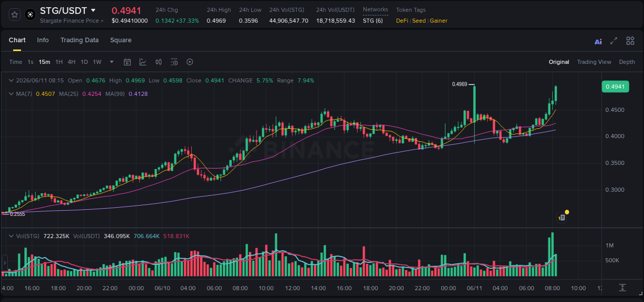Select the Time interval option

pyautogui.click(x=16, y=62)
